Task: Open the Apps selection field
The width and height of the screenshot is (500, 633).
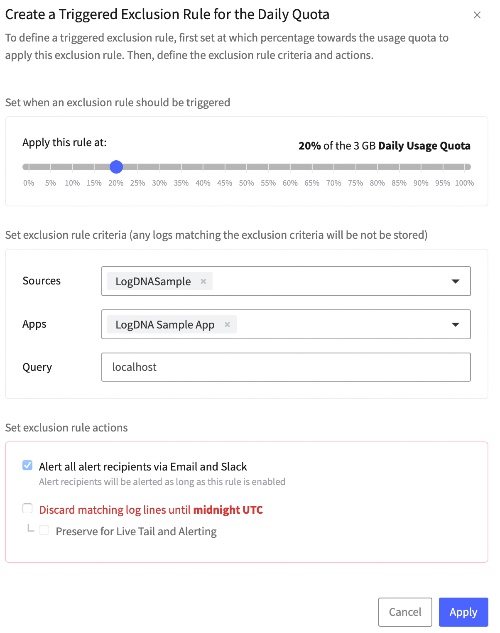Action: coord(286,324)
